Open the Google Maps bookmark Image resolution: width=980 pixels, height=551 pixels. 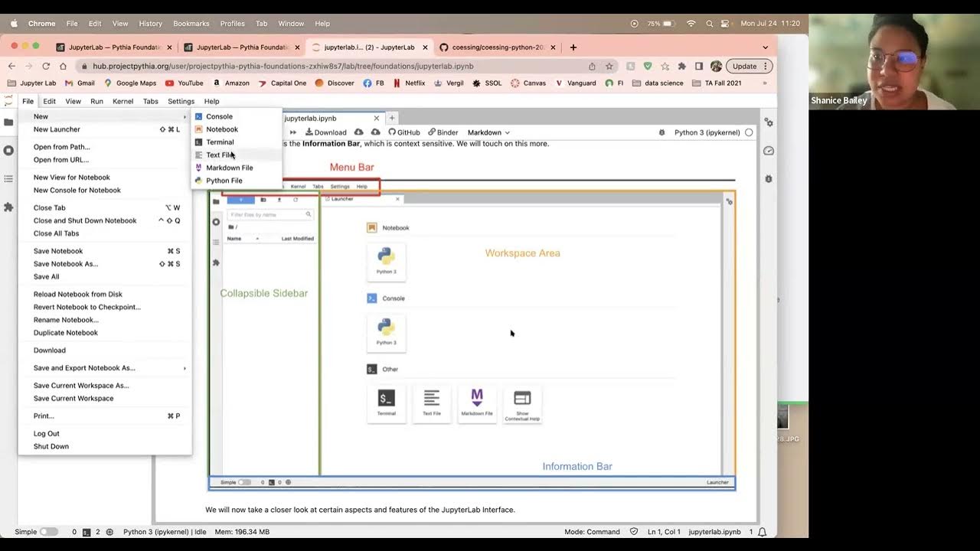coord(131,83)
